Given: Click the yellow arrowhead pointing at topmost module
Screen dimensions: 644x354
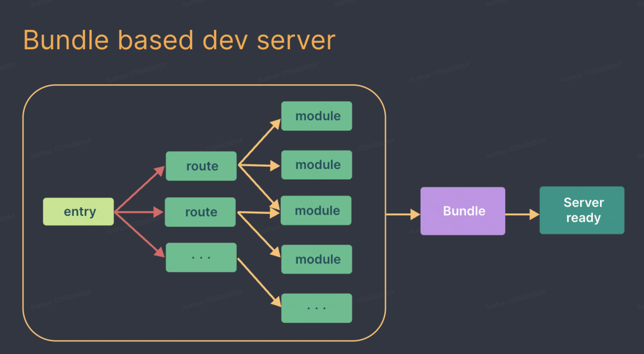Looking at the screenshot, I should (276, 124).
